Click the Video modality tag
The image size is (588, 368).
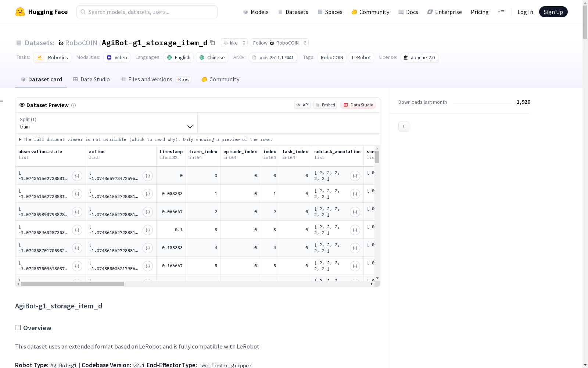(x=117, y=57)
